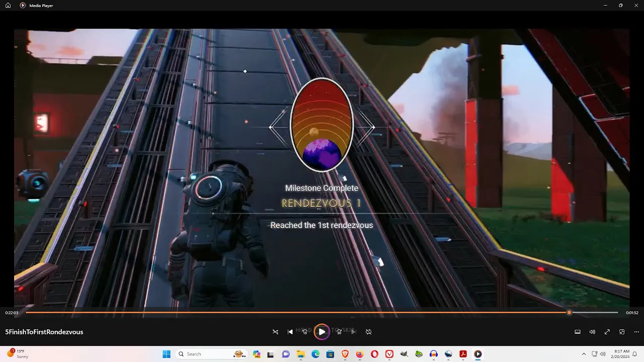This screenshot has height=362, width=644.
Task: Click the video frame to pause
Action: 322,167
